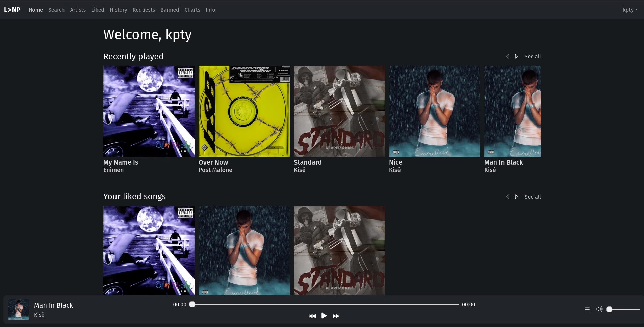The height and width of the screenshot is (327, 644).
Task: Open the Charts page
Action: 192,10
